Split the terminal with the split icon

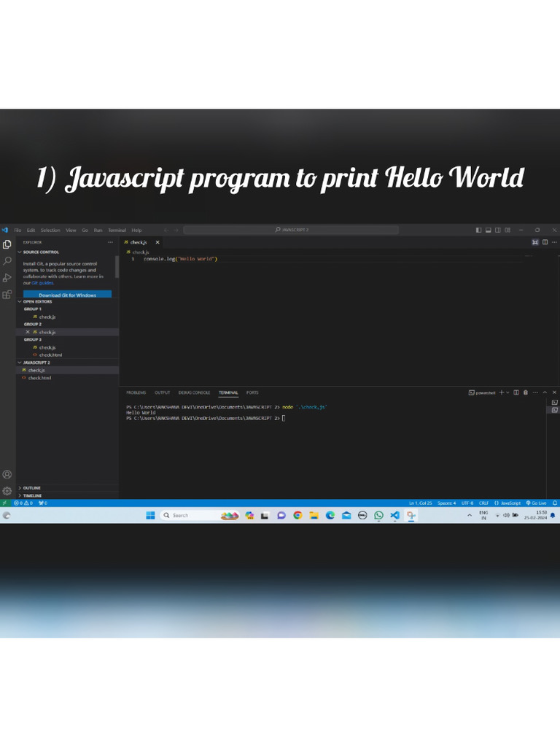pyautogui.click(x=516, y=392)
